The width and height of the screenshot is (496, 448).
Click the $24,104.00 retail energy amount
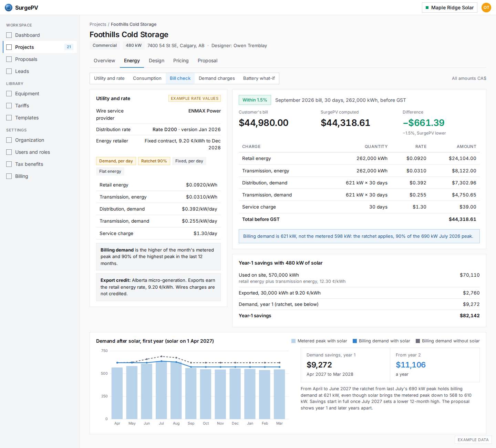point(463,159)
